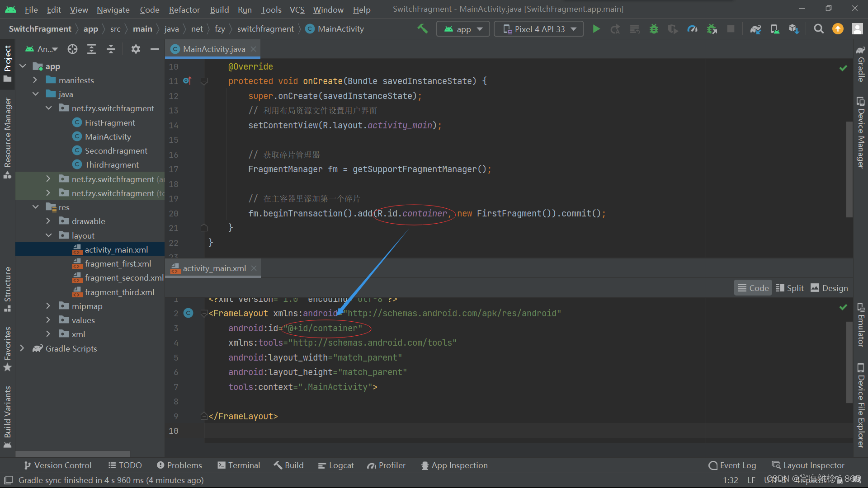This screenshot has height=488, width=868.
Task: Select the activity_main.xml editor tab
Action: [213, 268]
